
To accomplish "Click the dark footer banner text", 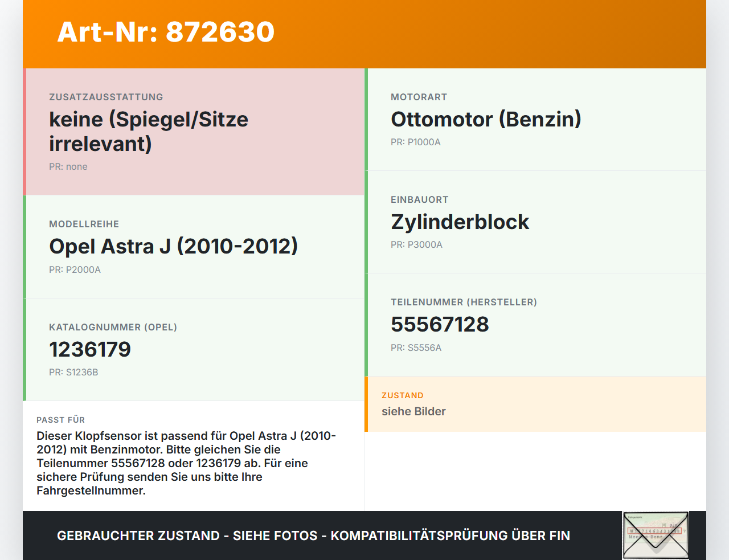I will coord(313,536).
